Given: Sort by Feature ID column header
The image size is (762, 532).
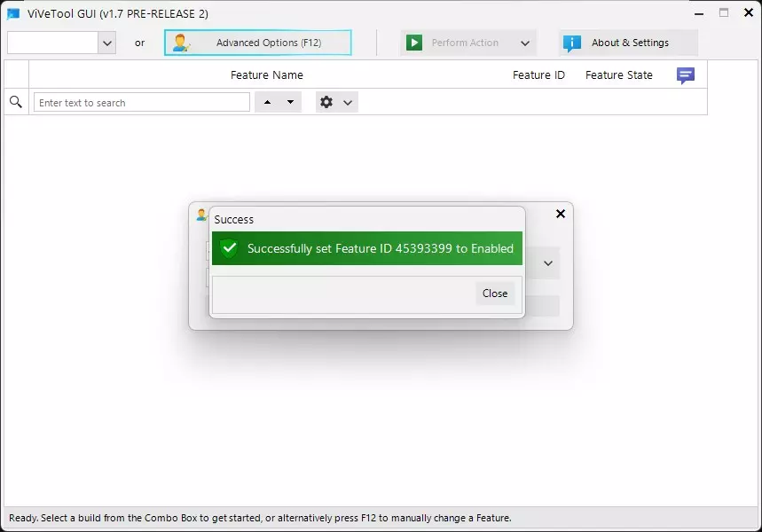Looking at the screenshot, I should tap(538, 75).
